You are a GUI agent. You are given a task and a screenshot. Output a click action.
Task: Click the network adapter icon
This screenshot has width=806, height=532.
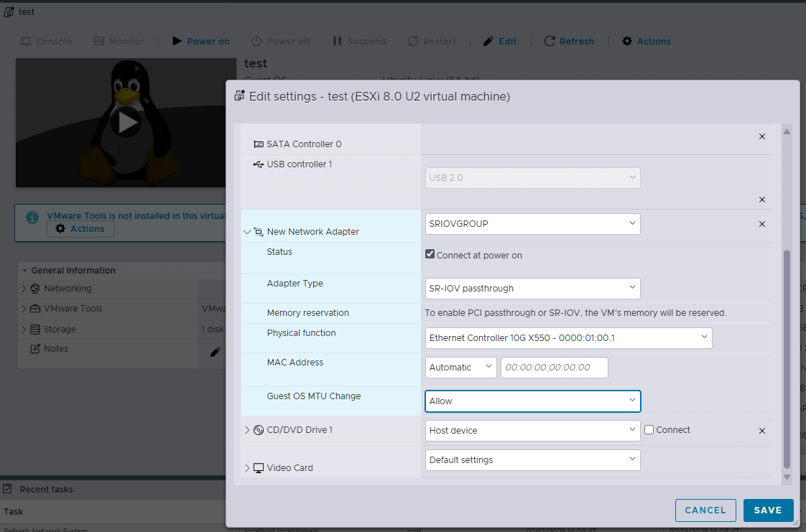(x=259, y=232)
